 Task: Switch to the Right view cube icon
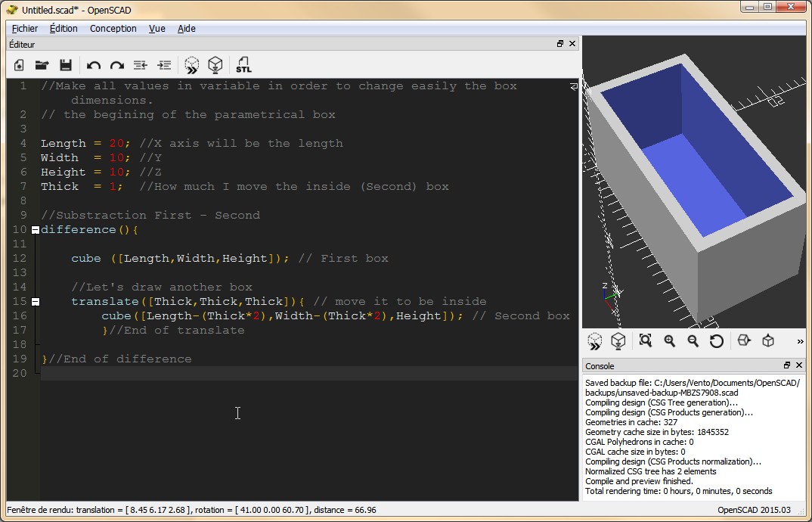(744, 340)
